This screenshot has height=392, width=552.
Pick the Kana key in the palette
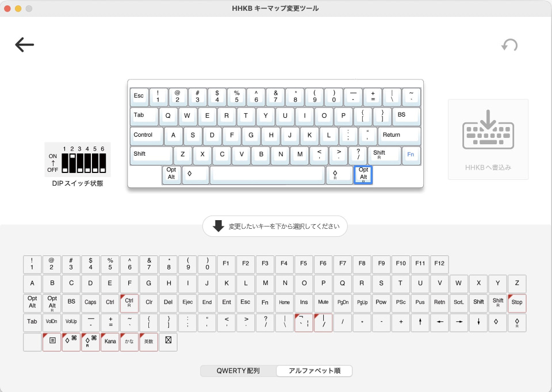pos(110,341)
